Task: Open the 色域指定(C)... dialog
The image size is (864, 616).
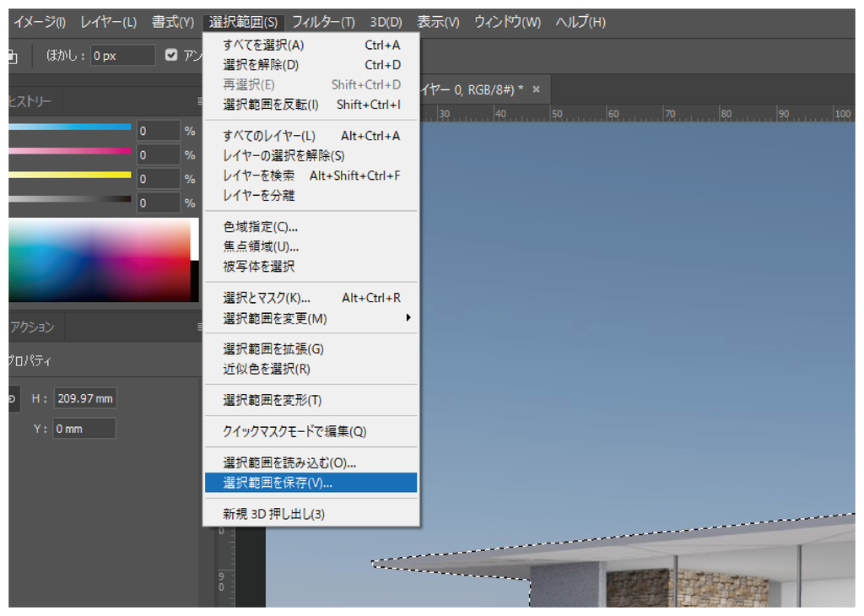Action: tap(311, 227)
